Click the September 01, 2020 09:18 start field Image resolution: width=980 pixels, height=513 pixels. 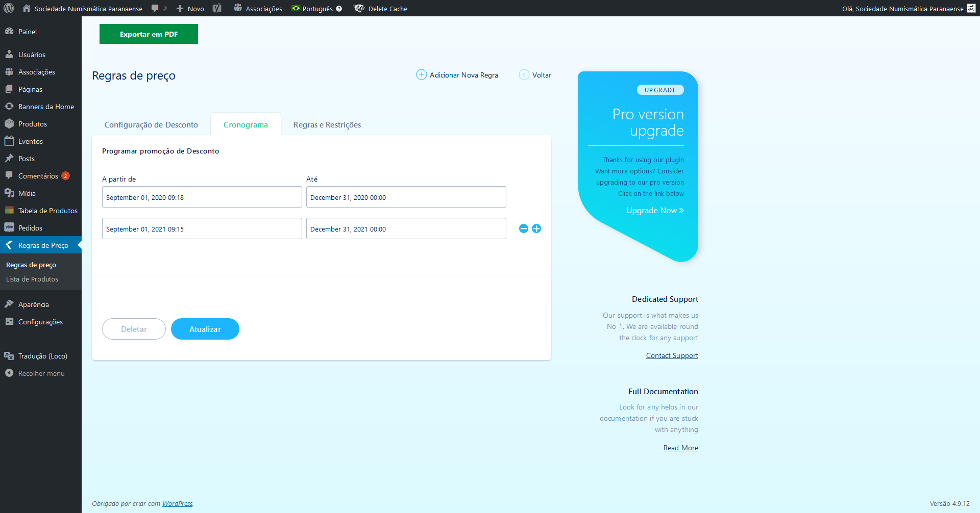pos(202,197)
